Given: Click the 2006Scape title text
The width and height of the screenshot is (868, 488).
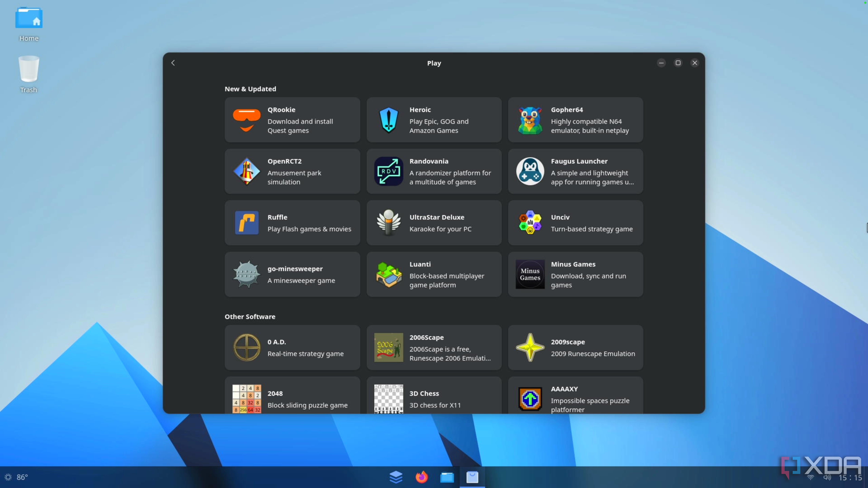Looking at the screenshot, I should click(426, 337).
